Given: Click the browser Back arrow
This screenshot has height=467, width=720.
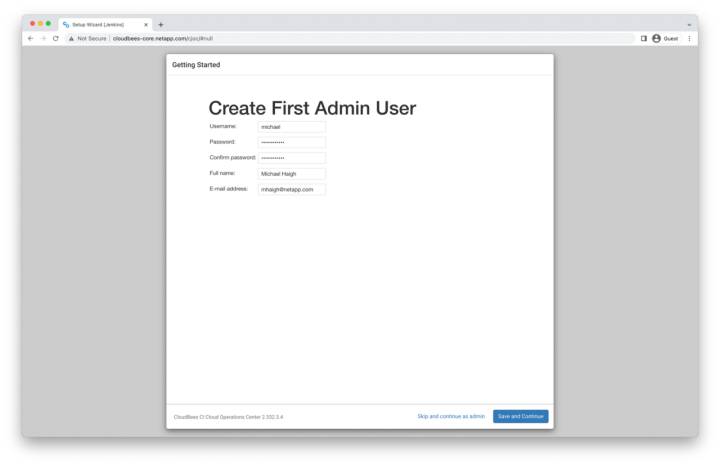Looking at the screenshot, I should pos(30,38).
